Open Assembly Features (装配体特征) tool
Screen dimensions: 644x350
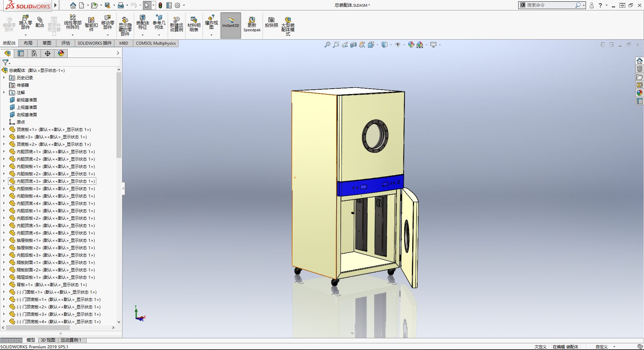click(143, 22)
